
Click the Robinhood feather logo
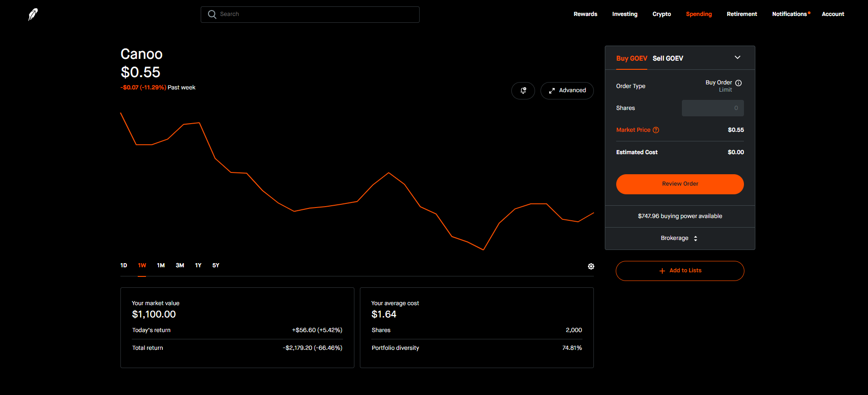(33, 15)
